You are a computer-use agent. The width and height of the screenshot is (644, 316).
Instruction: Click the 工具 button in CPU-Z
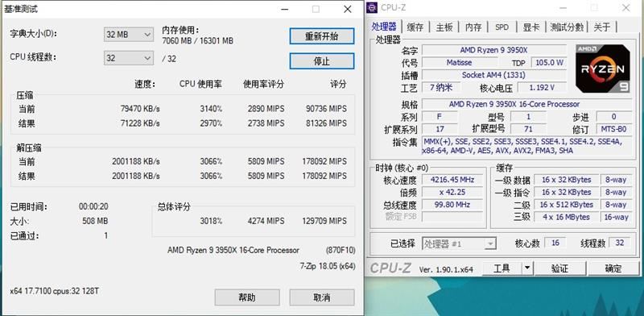(x=502, y=268)
